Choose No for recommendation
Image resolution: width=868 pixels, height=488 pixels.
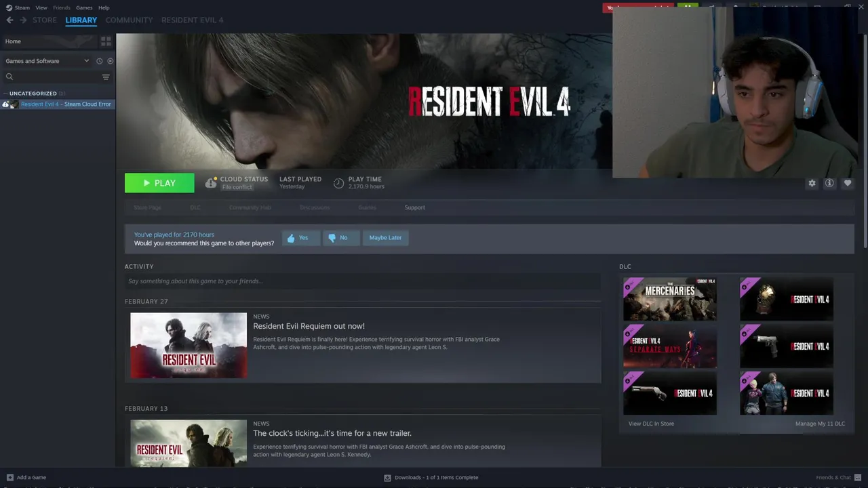point(341,238)
